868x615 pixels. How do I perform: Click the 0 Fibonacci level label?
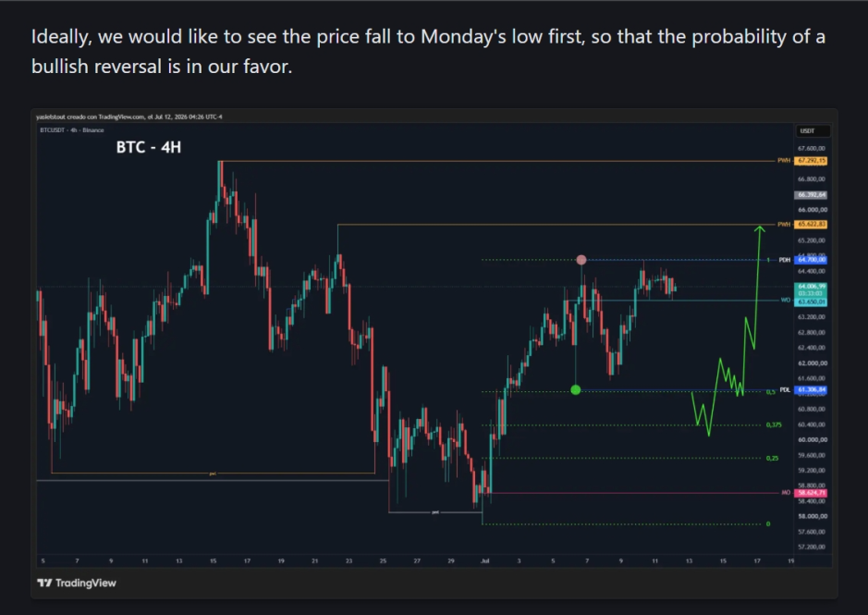click(x=768, y=524)
